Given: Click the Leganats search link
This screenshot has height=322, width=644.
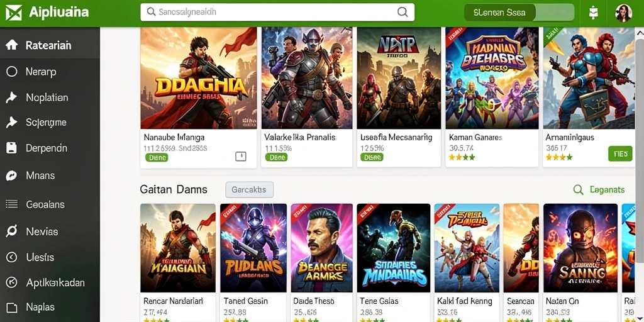Looking at the screenshot, I should pos(599,190).
